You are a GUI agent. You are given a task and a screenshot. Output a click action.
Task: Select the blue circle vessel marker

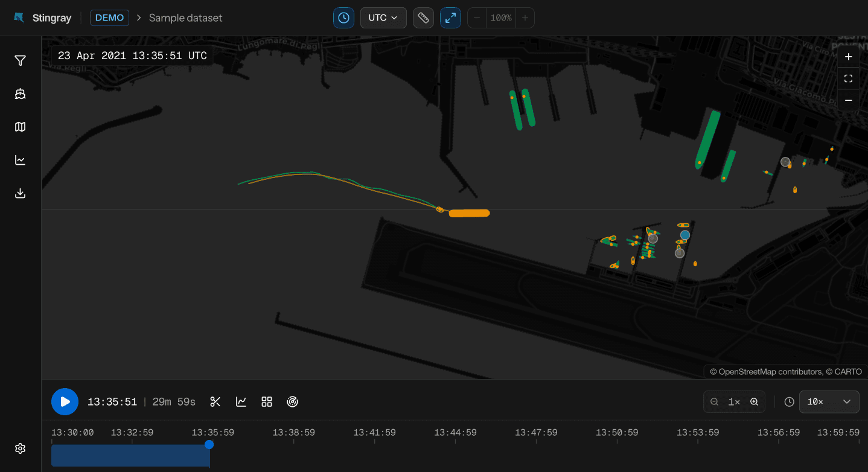point(685,235)
